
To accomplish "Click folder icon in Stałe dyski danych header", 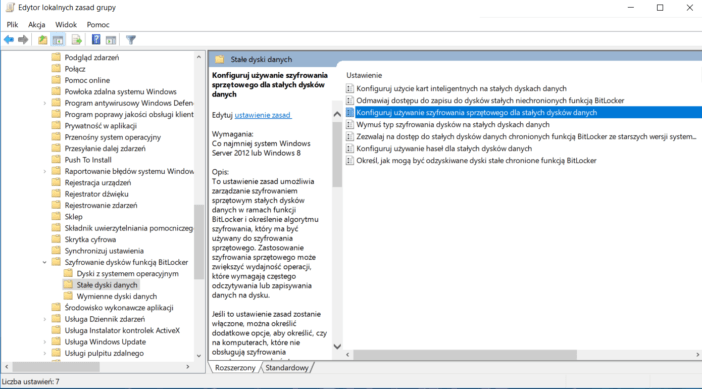I will point(219,59).
